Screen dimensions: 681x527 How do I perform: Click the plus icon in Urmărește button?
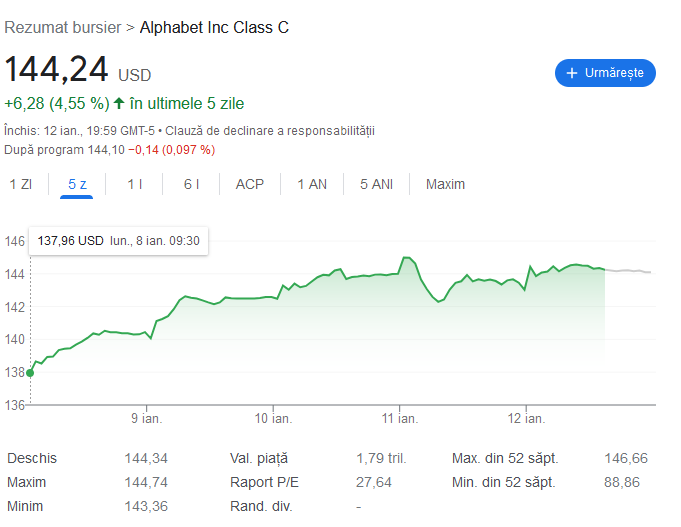[x=572, y=73]
